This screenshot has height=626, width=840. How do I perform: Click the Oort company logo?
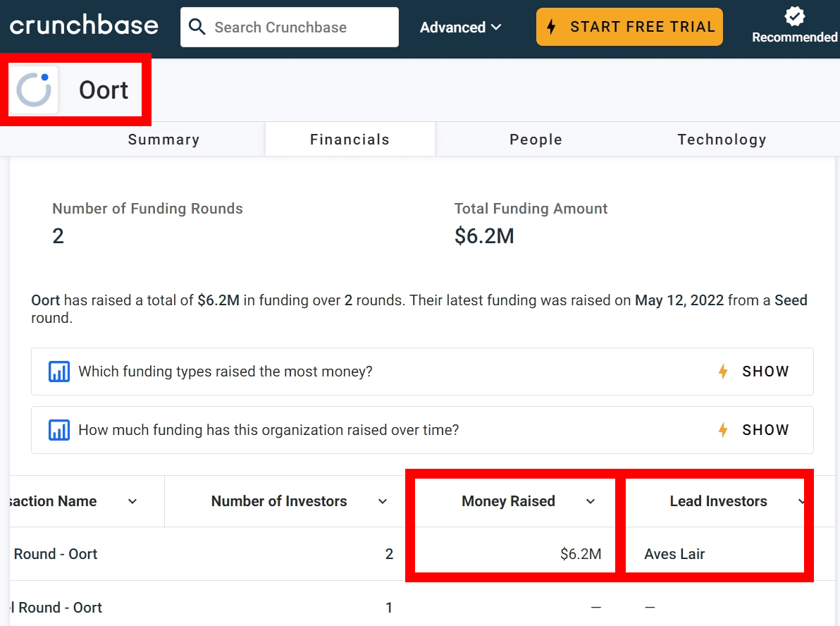34,90
